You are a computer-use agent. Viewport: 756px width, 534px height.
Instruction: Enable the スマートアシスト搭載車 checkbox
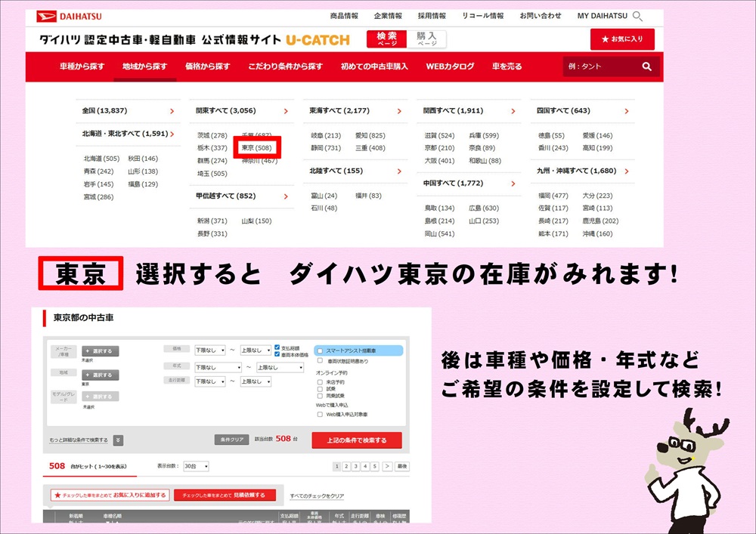click(321, 351)
